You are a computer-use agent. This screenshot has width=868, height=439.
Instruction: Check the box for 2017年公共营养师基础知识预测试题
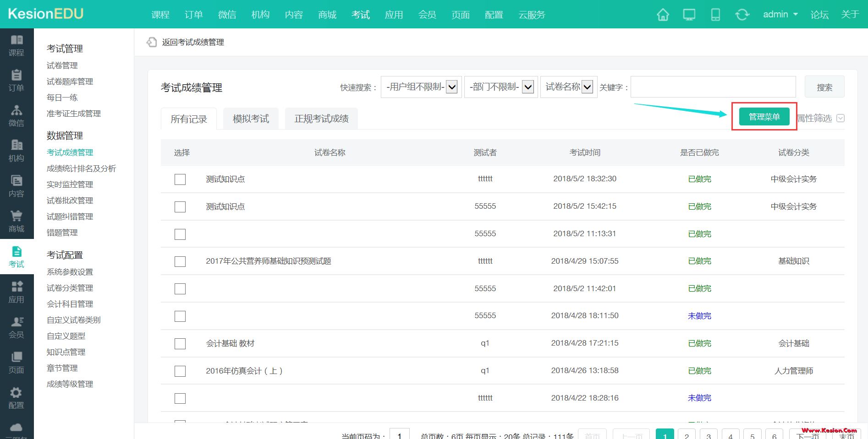point(180,261)
